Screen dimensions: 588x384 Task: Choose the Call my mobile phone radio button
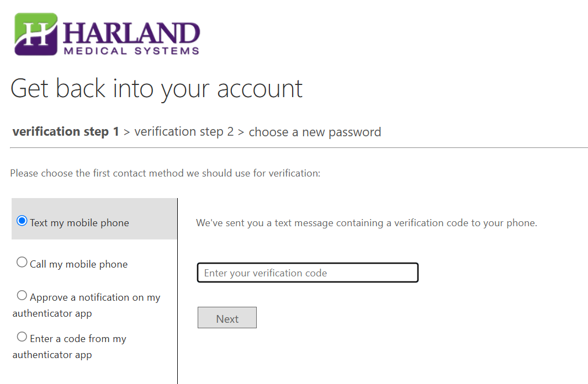point(22,263)
